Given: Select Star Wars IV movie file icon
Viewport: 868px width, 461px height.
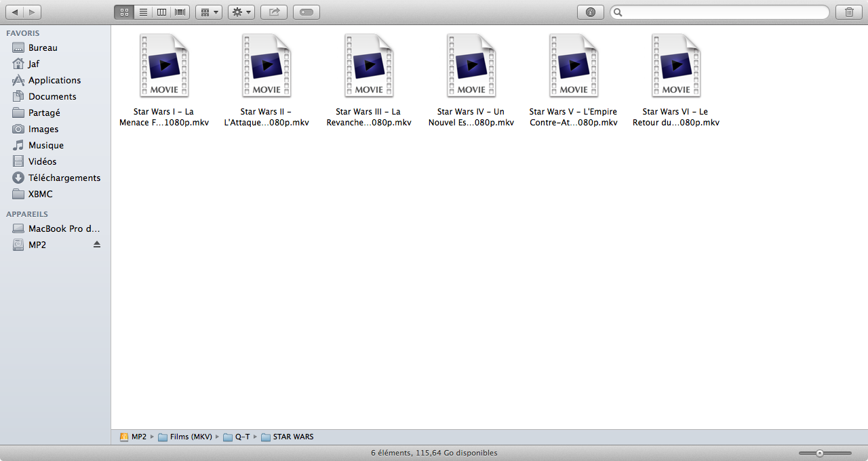Looking at the screenshot, I should click(471, 66).
